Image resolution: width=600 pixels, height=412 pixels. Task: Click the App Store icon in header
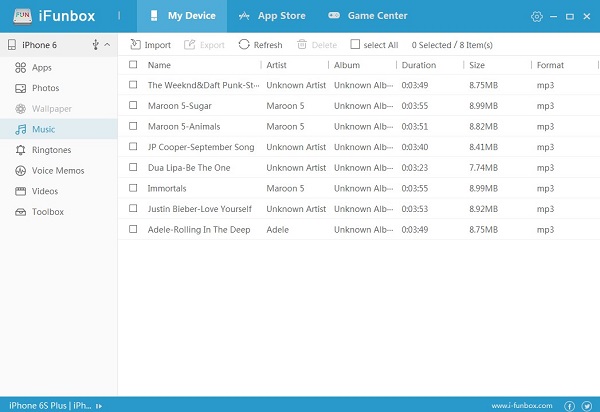[244, 16]
